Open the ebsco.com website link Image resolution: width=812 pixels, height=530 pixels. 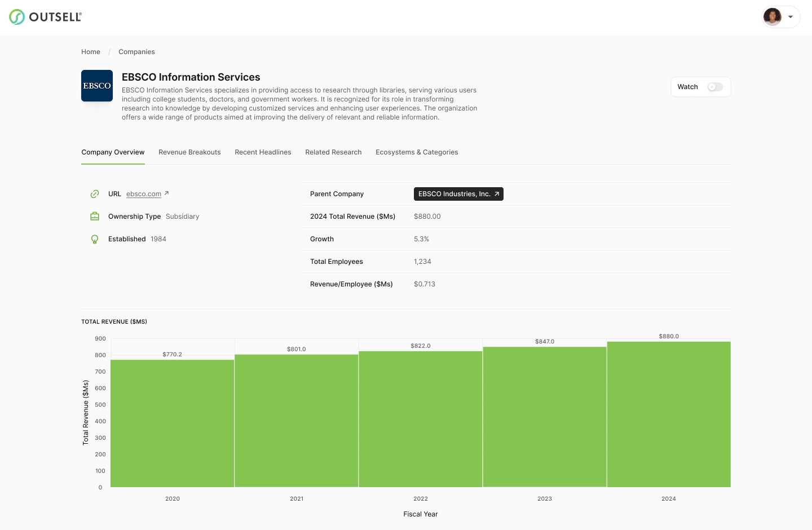click(x=144, y=194)
